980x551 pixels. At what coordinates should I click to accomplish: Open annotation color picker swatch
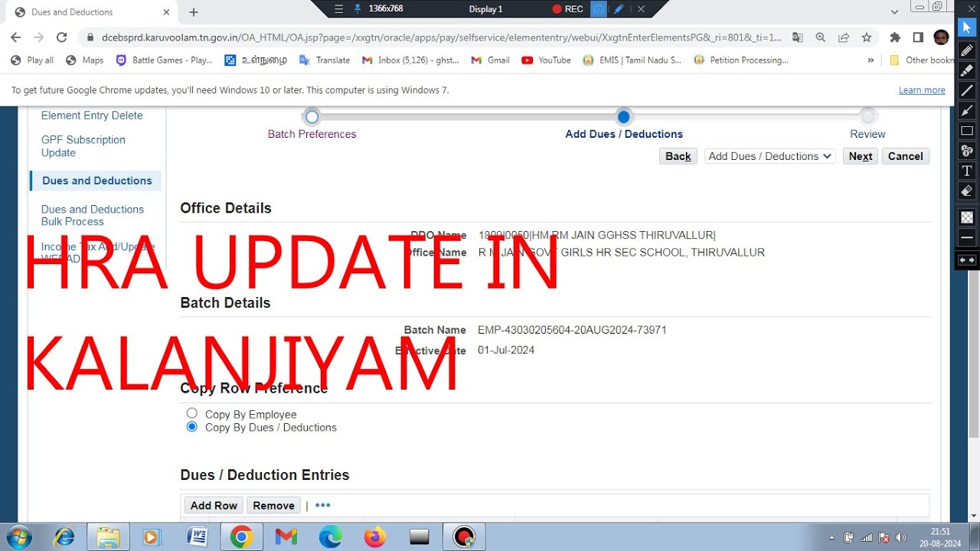[967, 217]
